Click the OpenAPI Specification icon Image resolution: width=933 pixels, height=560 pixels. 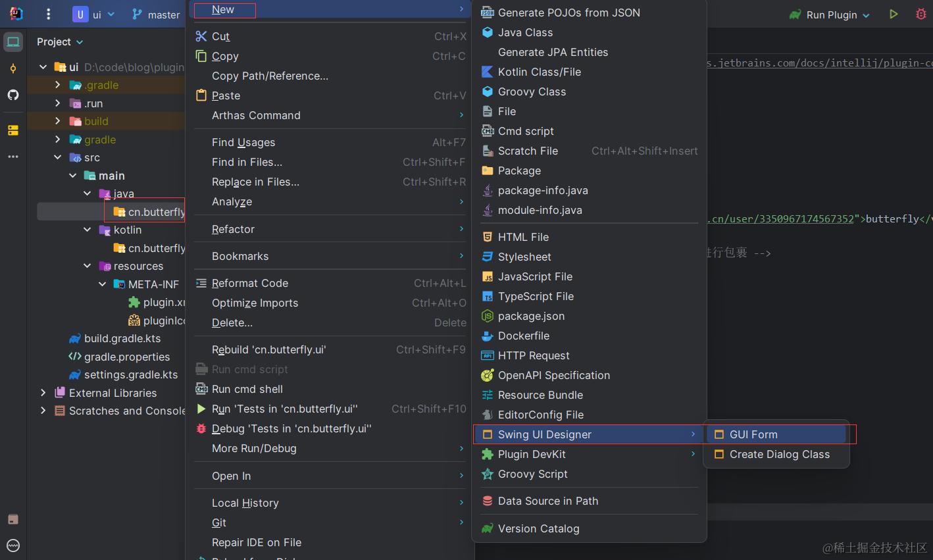pos(488,375)
